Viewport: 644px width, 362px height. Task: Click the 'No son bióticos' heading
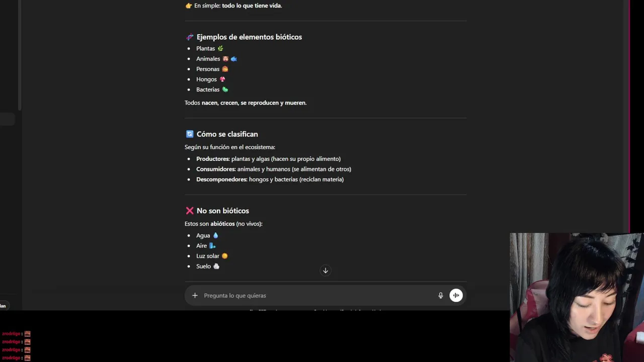(x=222, y=211)
